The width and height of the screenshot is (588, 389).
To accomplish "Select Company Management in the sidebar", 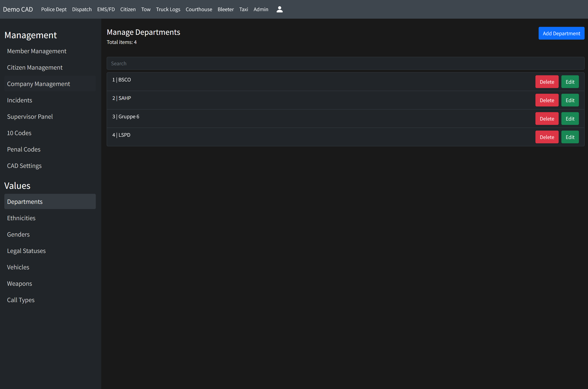I will [38, 84].
